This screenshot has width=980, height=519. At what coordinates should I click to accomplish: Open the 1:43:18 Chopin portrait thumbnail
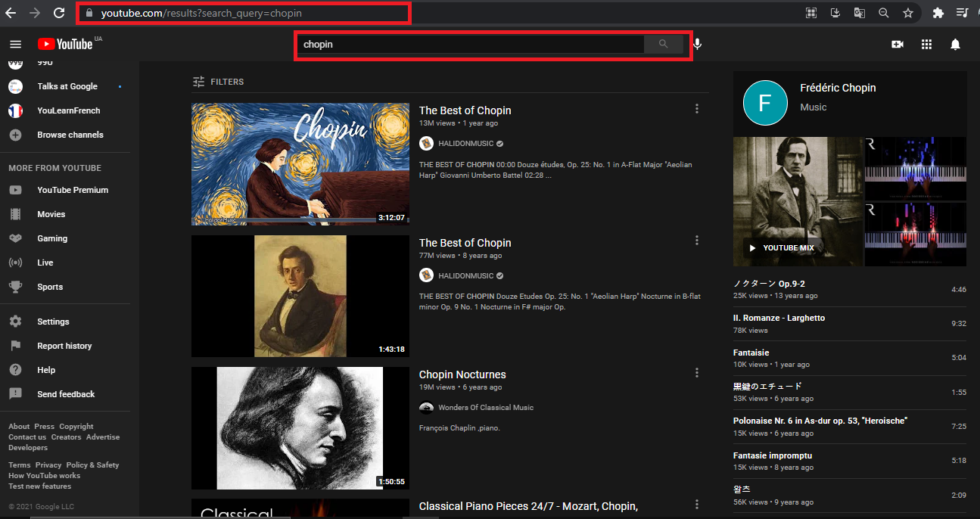pyautogui.click(x=300, y=296)
